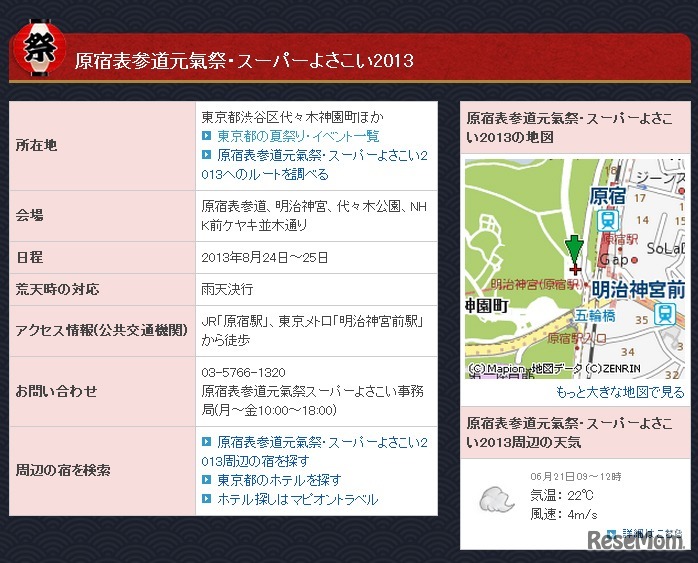The image size is (698, 563).
Task: Click the date text 2013年8月24日～25日
Action: point(265,258)
